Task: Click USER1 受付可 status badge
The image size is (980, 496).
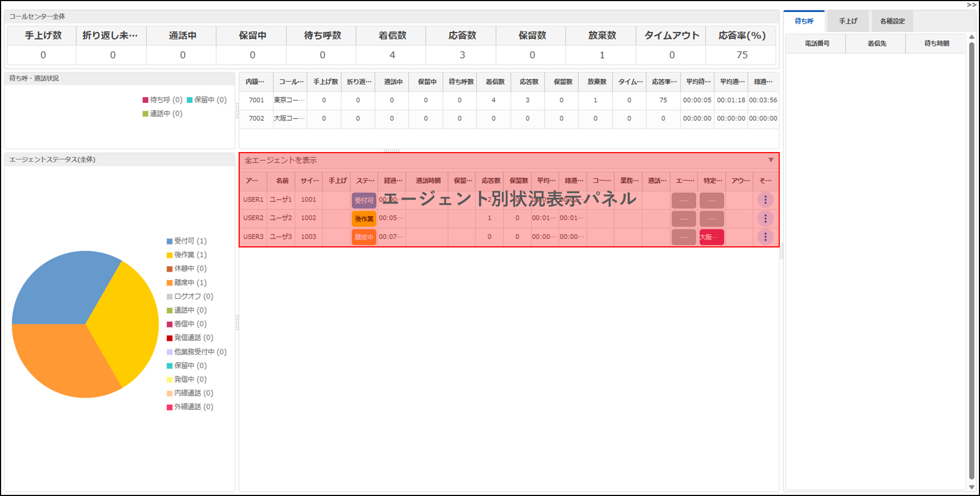Action: click(364, 200)
